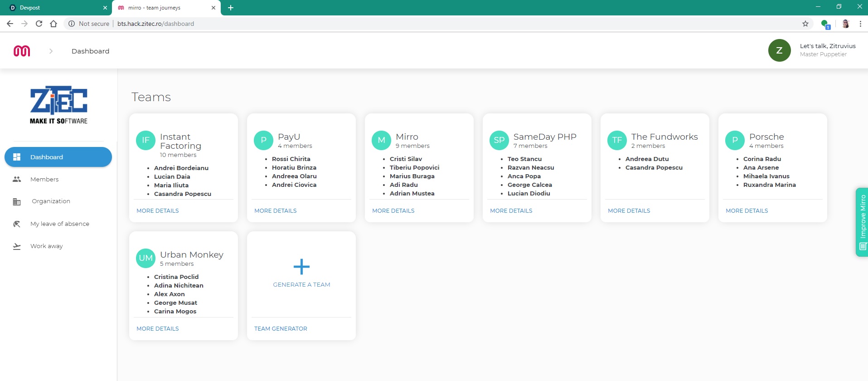Click the P avatar of PayU team
The height and width of the screenshot is (381, 868).
click(x=263, y=140)
